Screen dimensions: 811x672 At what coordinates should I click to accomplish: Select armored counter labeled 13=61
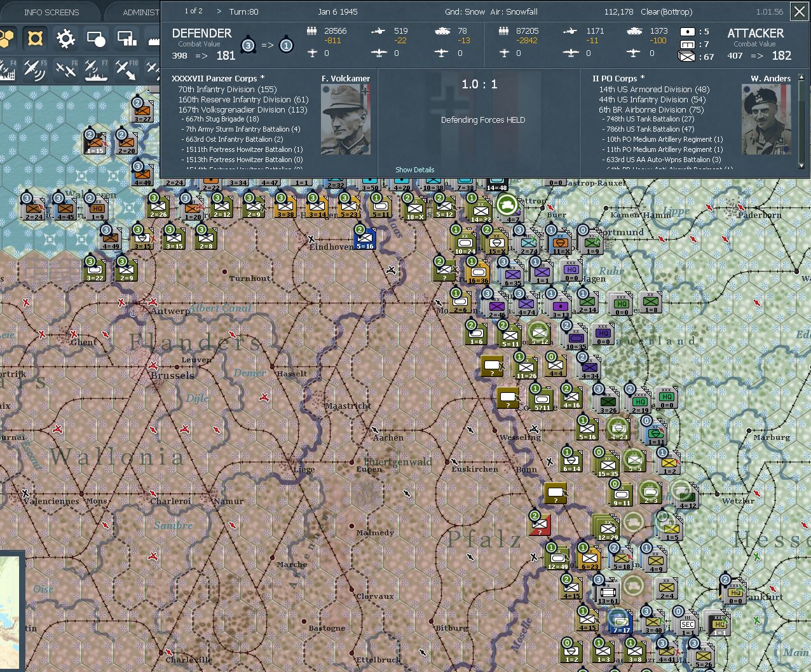pos(608,593)
